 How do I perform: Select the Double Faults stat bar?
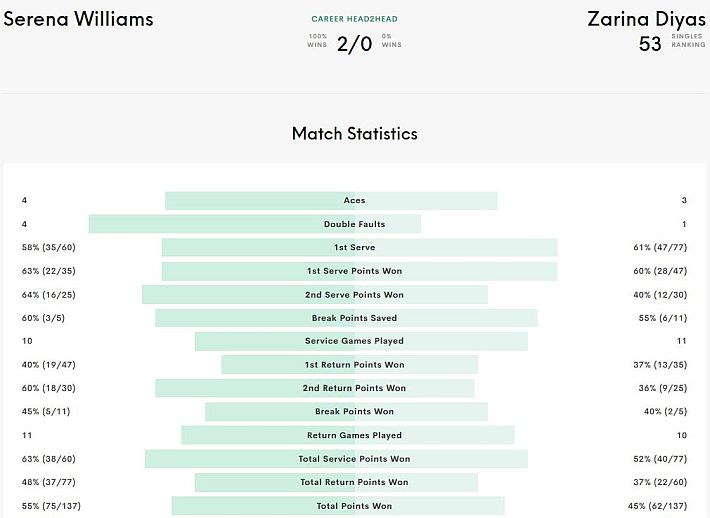(x=254, y=224)
